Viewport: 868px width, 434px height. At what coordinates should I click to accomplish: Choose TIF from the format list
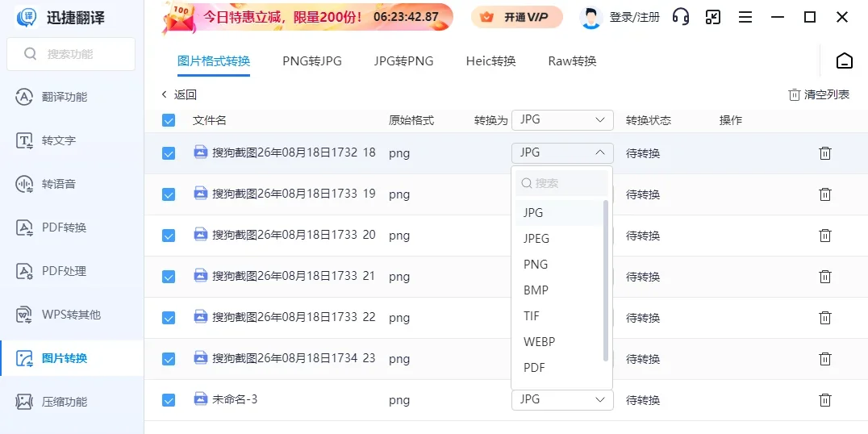click(559, 316)
